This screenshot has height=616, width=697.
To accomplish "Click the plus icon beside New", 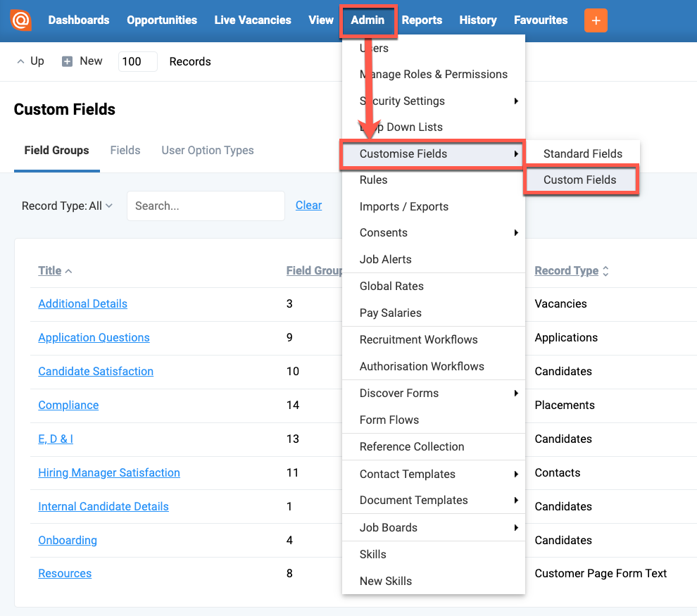I will pyautogui.click(x=66, y=61).
